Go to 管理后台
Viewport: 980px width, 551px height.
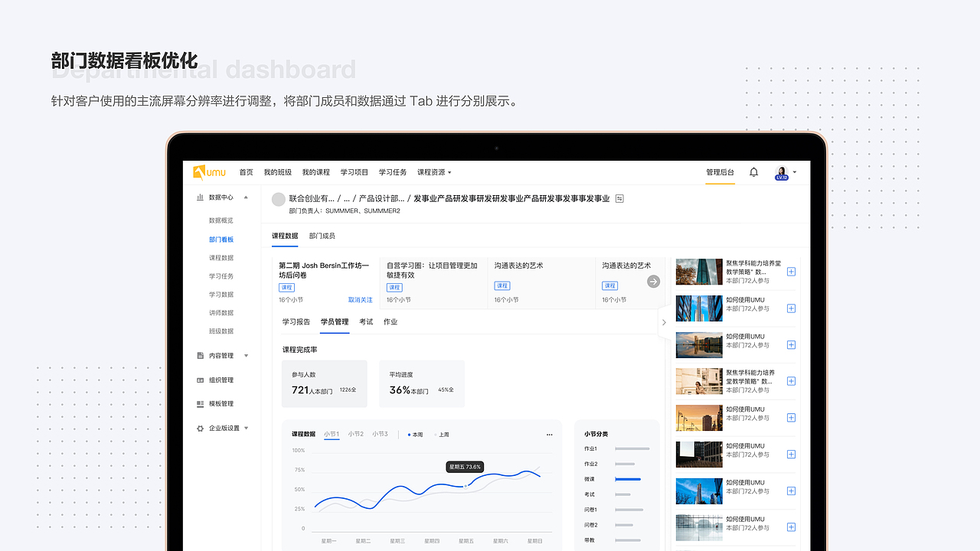click(719, 172)
